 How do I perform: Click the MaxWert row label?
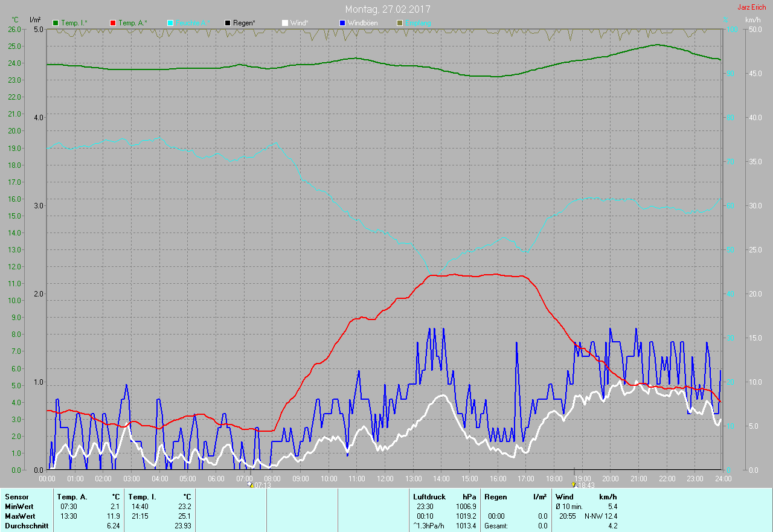[20, 516]
